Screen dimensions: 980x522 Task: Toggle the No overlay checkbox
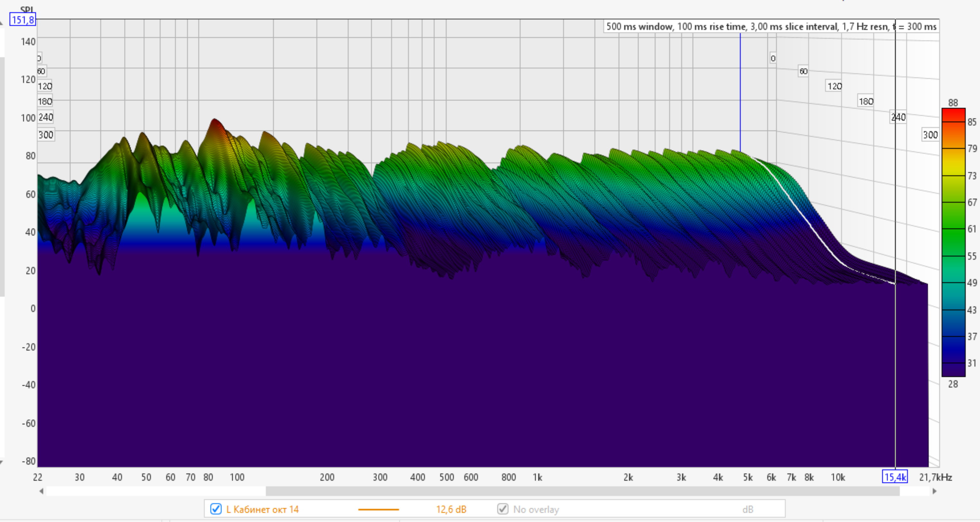[x=503, y=509]
